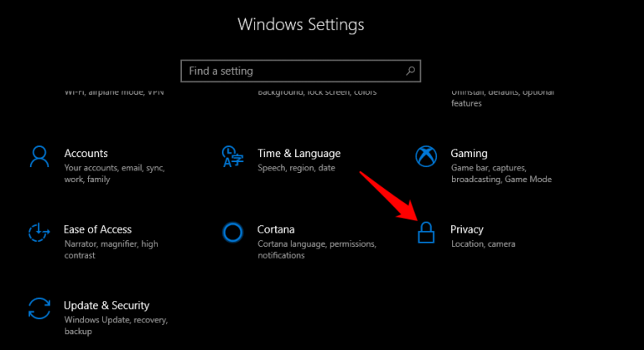This screenshot has width=644, height=350.
Task: Open the Cortana settings title
Action: tap(276, 229)
